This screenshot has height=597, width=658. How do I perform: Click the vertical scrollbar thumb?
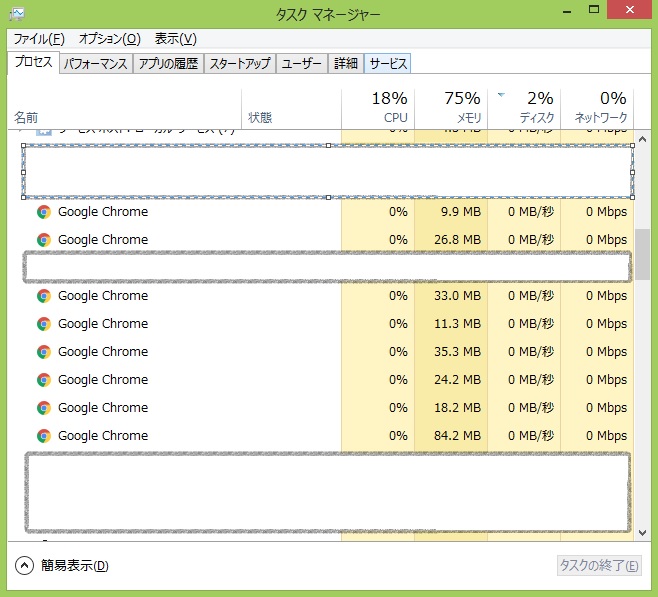point(642,254)
